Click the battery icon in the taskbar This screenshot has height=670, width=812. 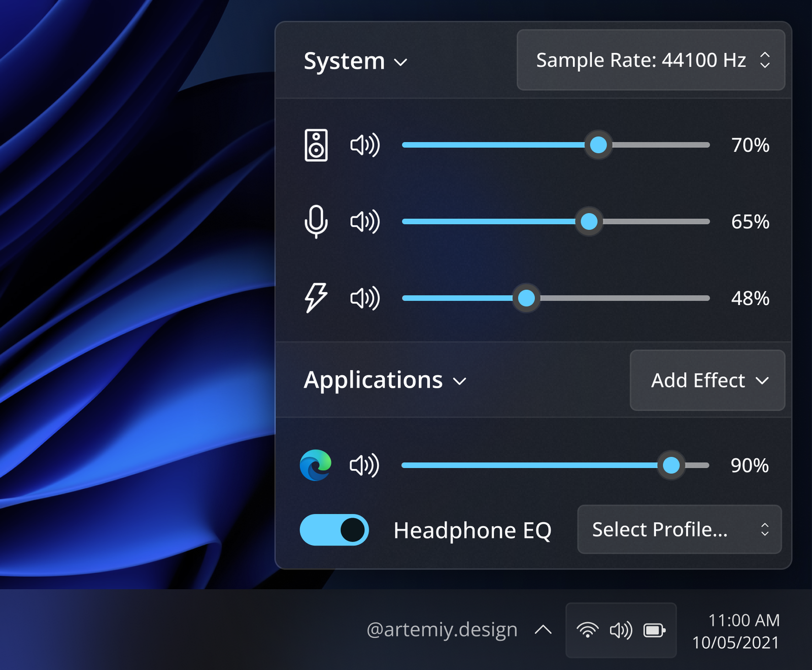pos(654,630)
